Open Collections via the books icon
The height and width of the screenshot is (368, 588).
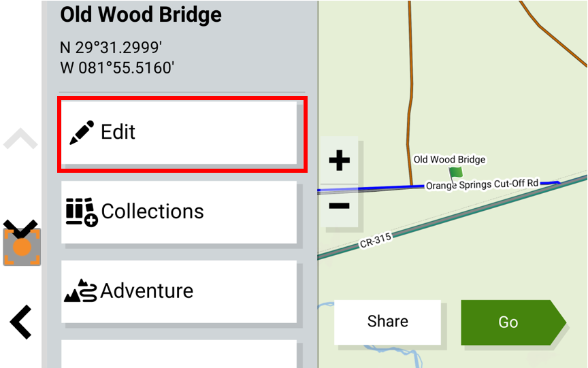tap(82, 212)
